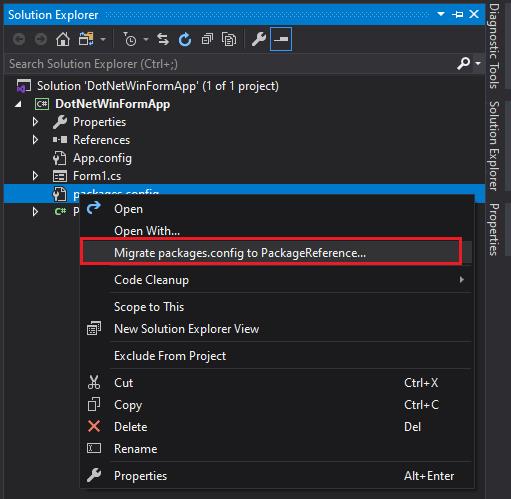Click the Home icon in Solution Explorer toolbar
The height and width of the screenshot is (499, 511).
pos(63,40)
